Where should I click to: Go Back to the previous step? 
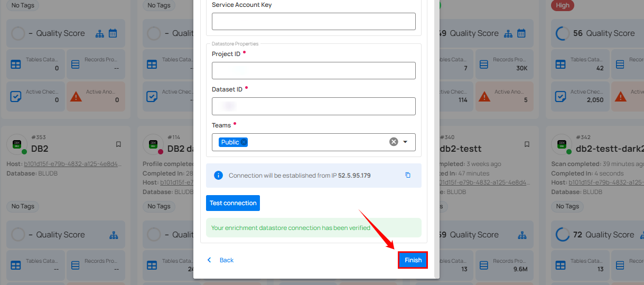click(x=221, y=260)
